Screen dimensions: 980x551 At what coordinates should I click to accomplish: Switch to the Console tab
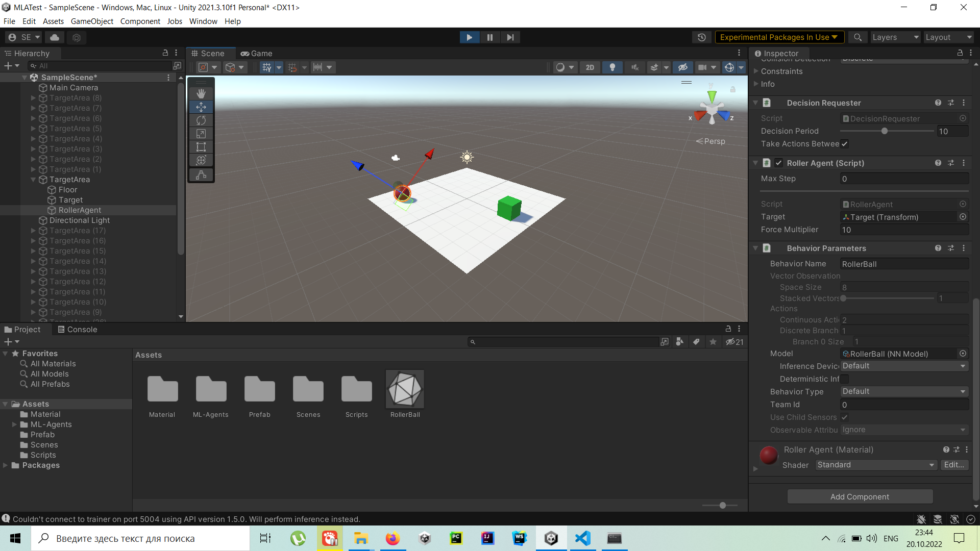click(78, 330)
